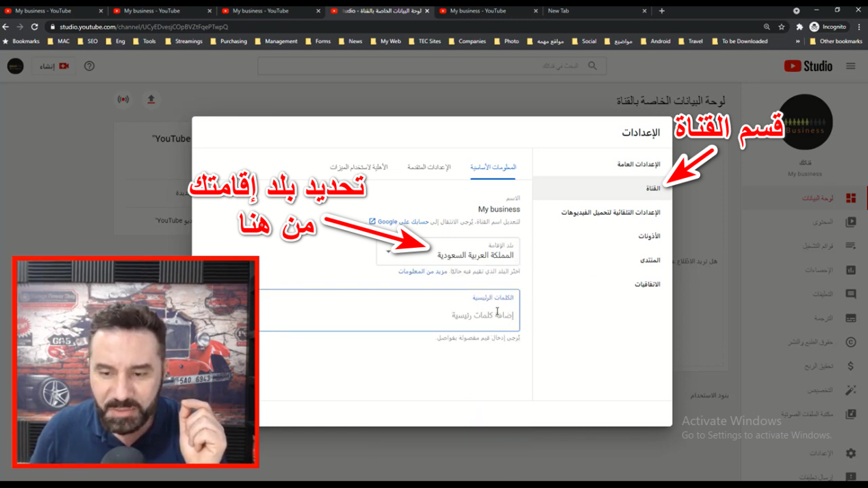Switch to the Feature eligibility tab

point(358,167)
